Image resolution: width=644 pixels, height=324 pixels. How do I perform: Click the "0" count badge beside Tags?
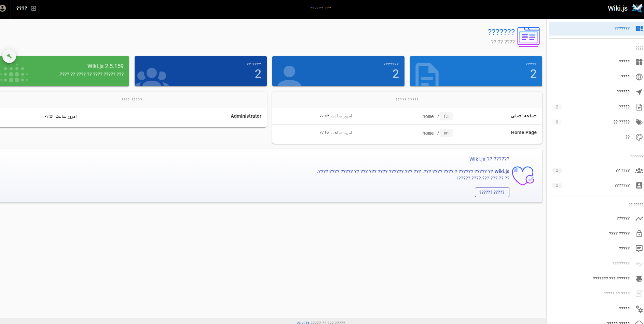coord(557,122)
